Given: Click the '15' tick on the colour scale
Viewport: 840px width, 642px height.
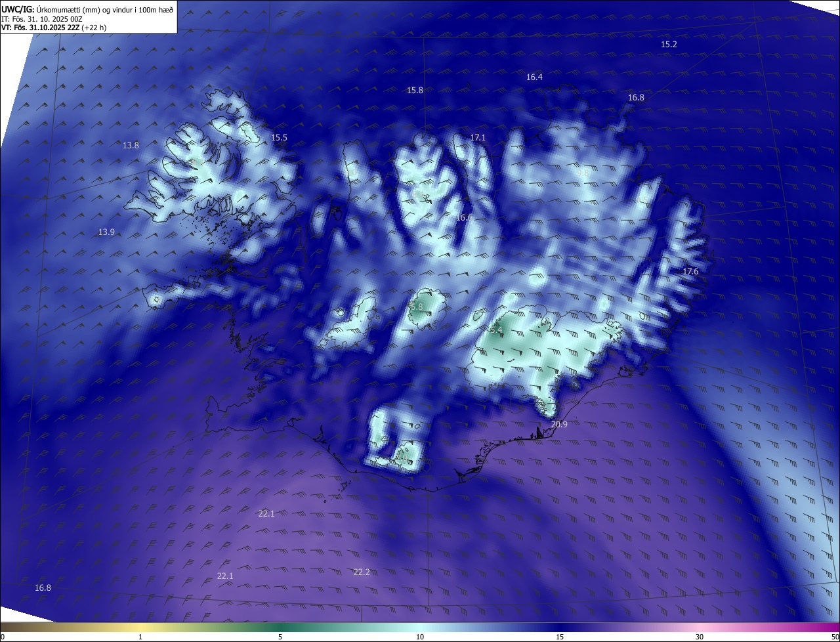Looking at the screenshot, I should coord(560,637).
